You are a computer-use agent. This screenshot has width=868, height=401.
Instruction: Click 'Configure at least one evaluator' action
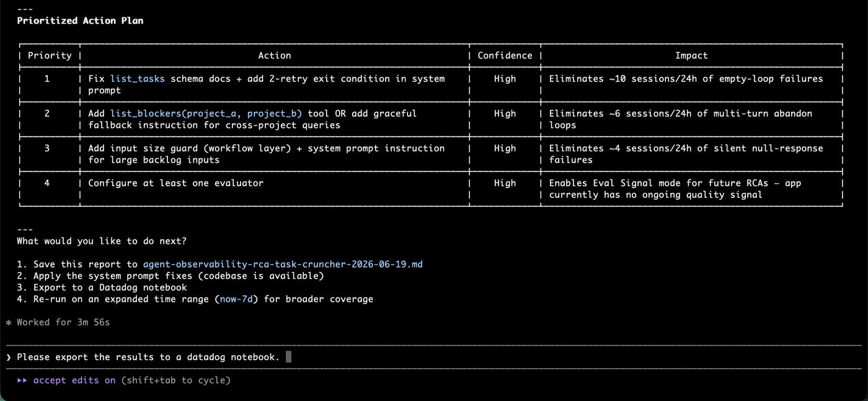click(x=175, y=183)
